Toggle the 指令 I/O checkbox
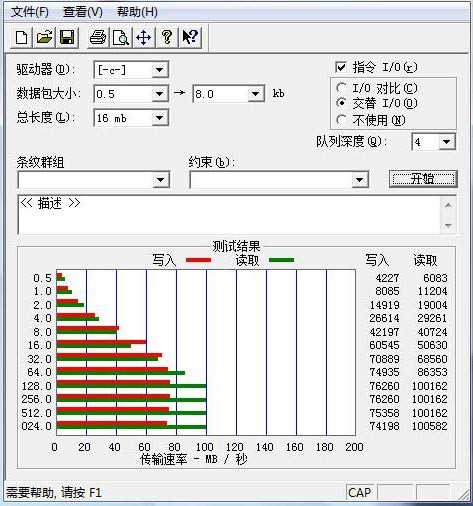Screen dimensions: 473x506 (341, 67)
